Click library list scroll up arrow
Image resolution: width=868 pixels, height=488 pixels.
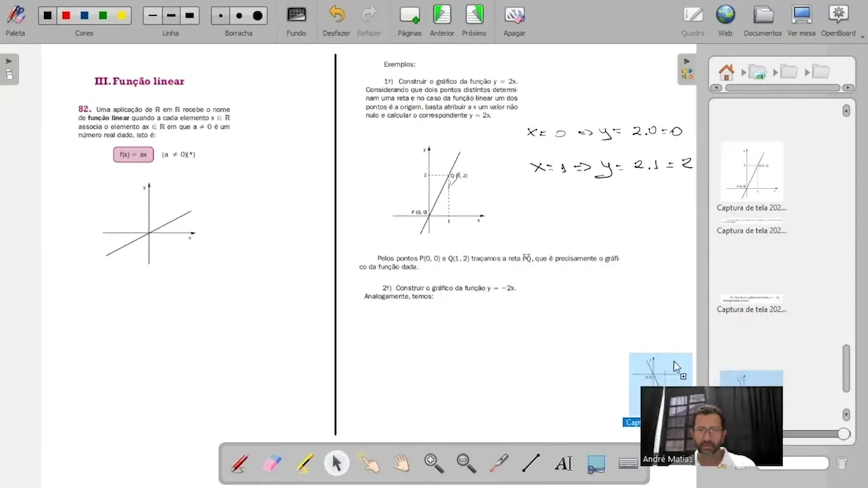point(846,110)
